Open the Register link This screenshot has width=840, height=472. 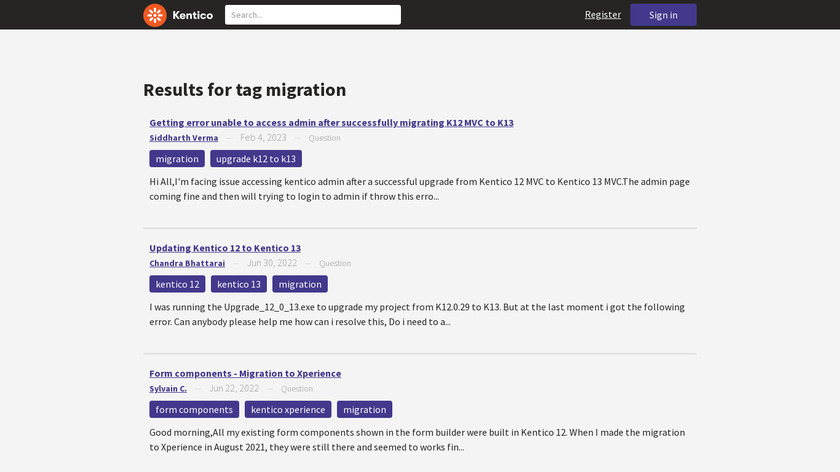point(602,15)
